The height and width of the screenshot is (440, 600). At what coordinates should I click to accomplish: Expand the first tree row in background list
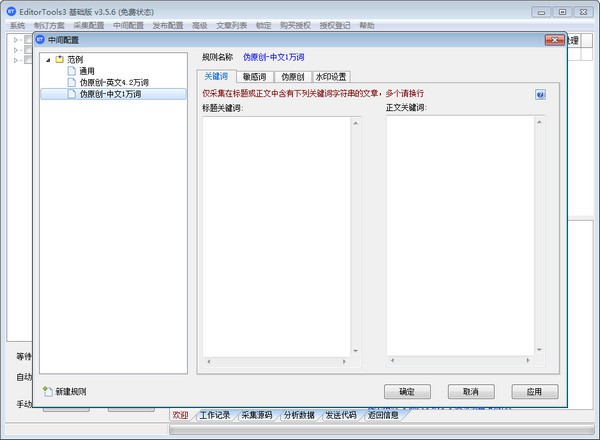pyautogui.click(x=14, y=40)
